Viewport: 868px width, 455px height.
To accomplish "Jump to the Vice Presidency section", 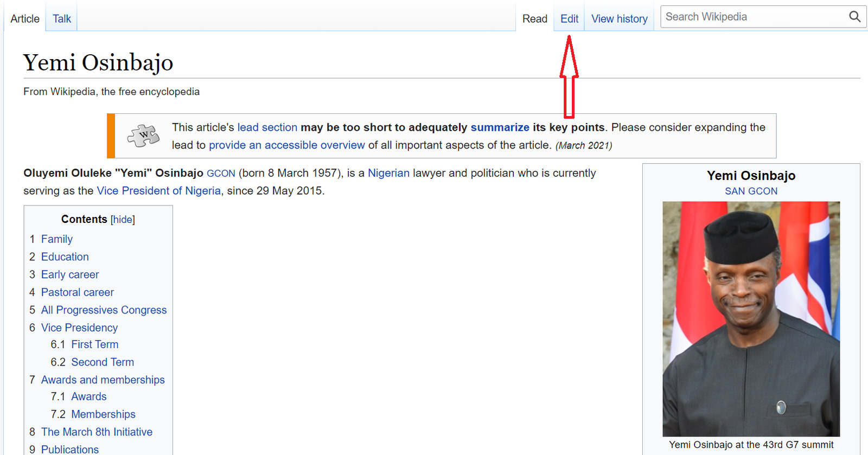I will (79, 328).
